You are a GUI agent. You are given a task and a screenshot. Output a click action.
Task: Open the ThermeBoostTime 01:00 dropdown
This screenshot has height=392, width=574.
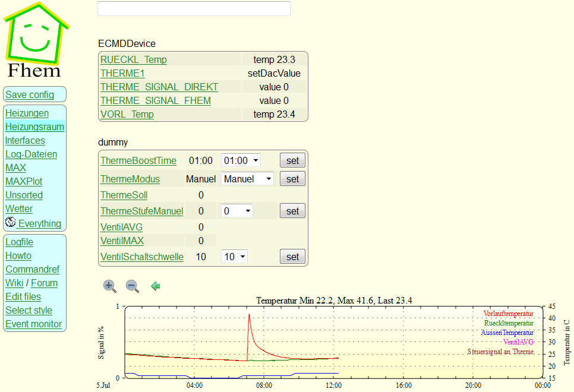click(x=241, y=161)
